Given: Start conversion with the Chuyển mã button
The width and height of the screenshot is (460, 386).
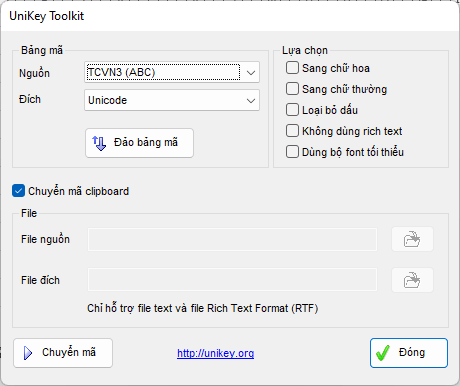Looking at the screenshot, I should (x=63, y=353).
